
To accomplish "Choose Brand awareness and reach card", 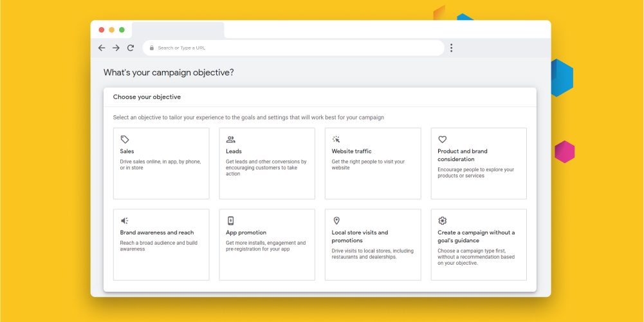I will [161, 245].
